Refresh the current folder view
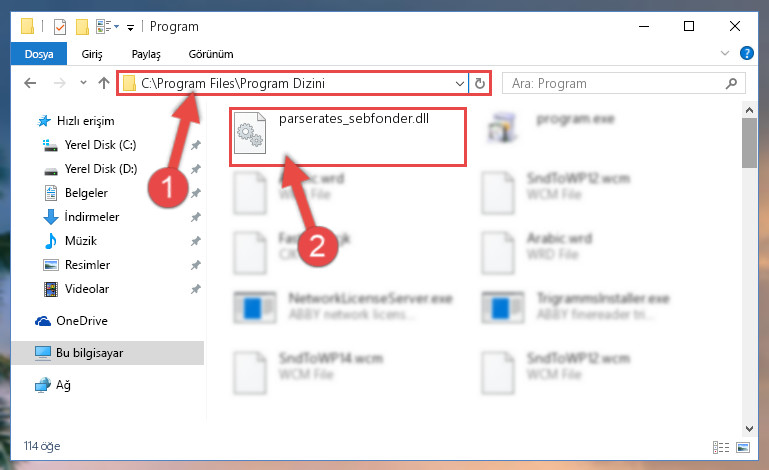 480,83
